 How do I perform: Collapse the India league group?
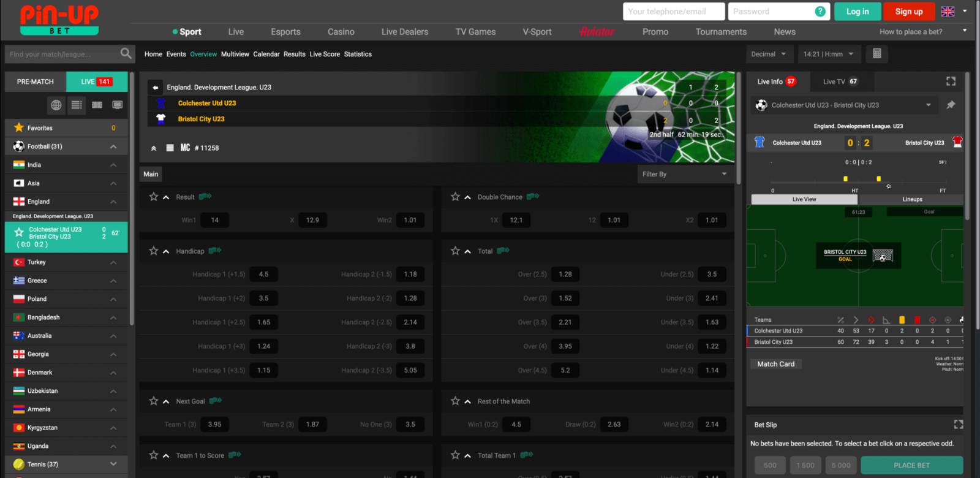pyautogui.click(x=113, y=165)
